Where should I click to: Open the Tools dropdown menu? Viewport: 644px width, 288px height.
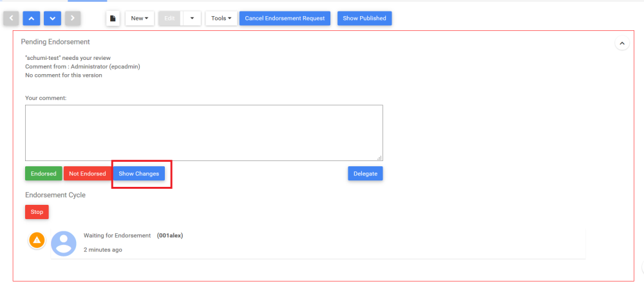click(221, 18)
